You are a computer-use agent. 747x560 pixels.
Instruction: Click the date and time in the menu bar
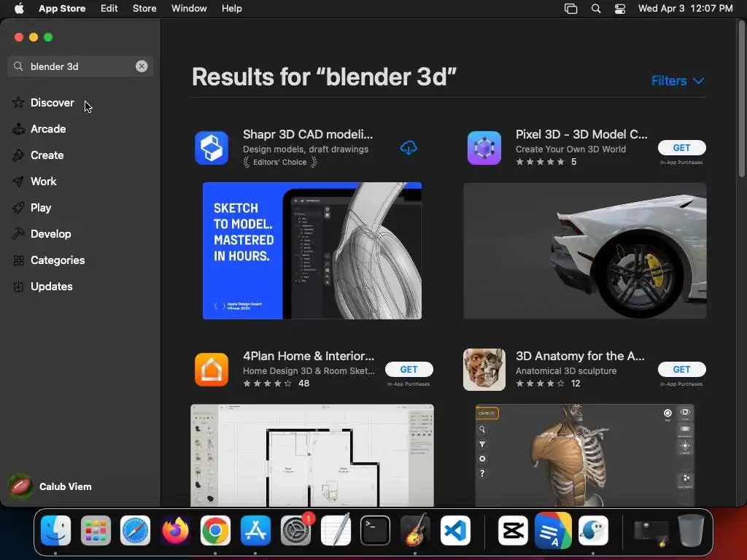point(685,9)
